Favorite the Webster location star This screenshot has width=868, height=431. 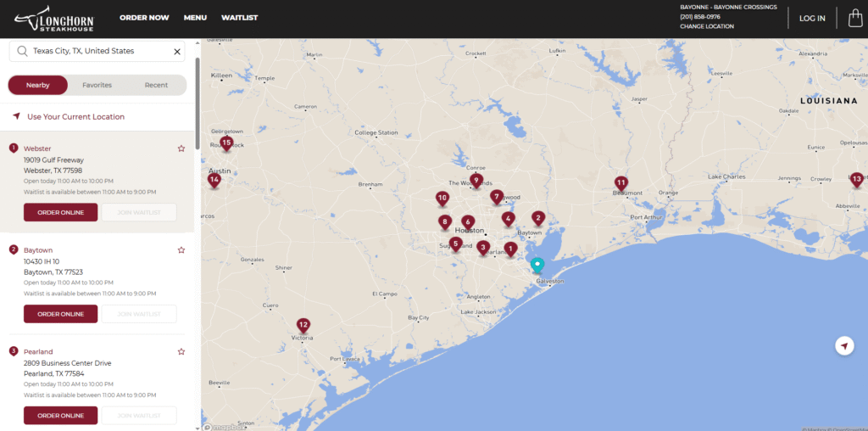pyautogui.click(x=181, y=148)
